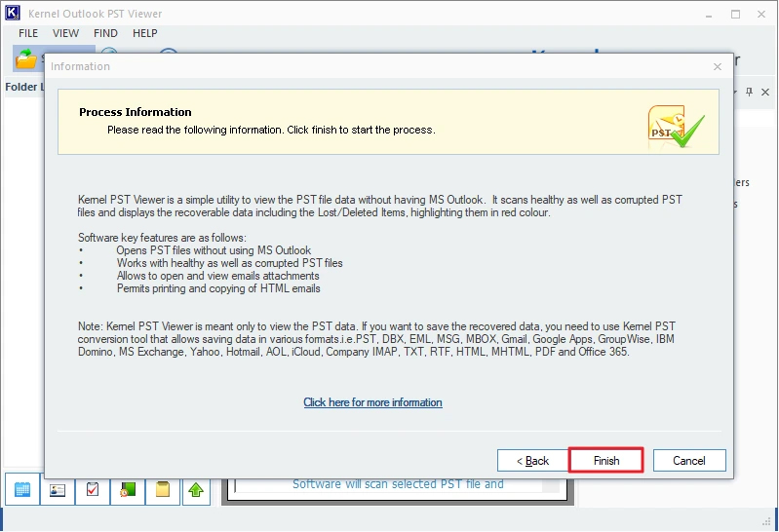The height and width of the screenshot is (532, 779).
Task: Pin the Folder List side panel
Action: (749, 92)
